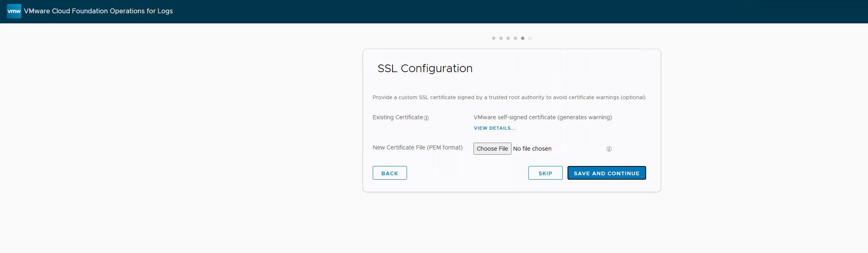The image size is (868, 253).
Task: Jump to the last hollow step dot
Action: 530,38
